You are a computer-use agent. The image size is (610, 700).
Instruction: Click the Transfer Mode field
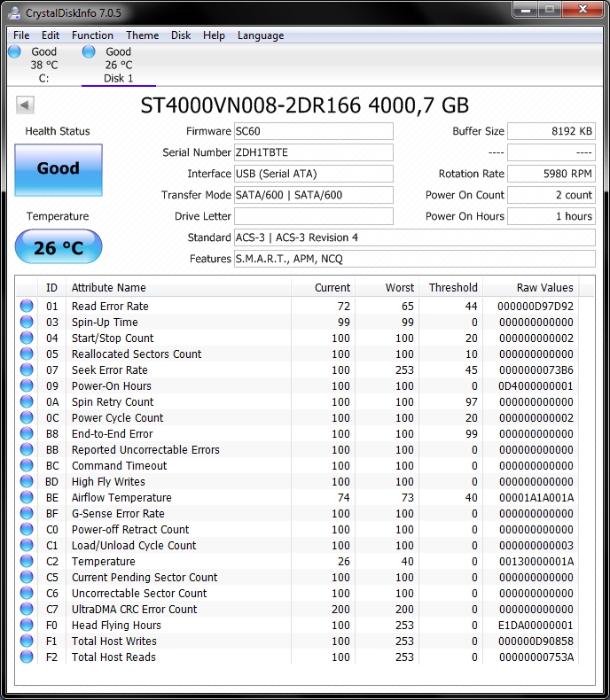(x=314, y=195)
